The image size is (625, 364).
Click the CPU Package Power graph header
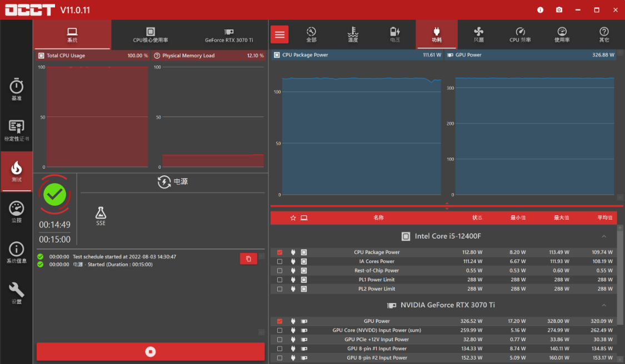357,55
